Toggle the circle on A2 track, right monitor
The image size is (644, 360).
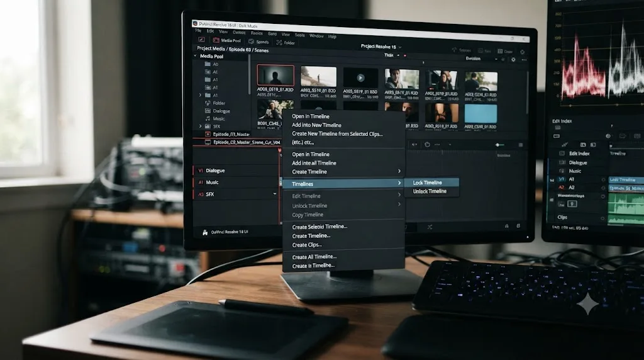coord(603,188)
